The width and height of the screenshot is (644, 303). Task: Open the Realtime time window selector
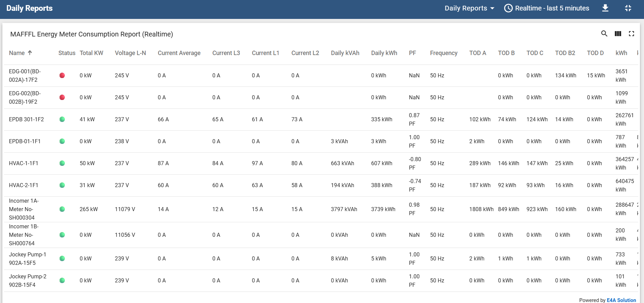tap(546, 8)
